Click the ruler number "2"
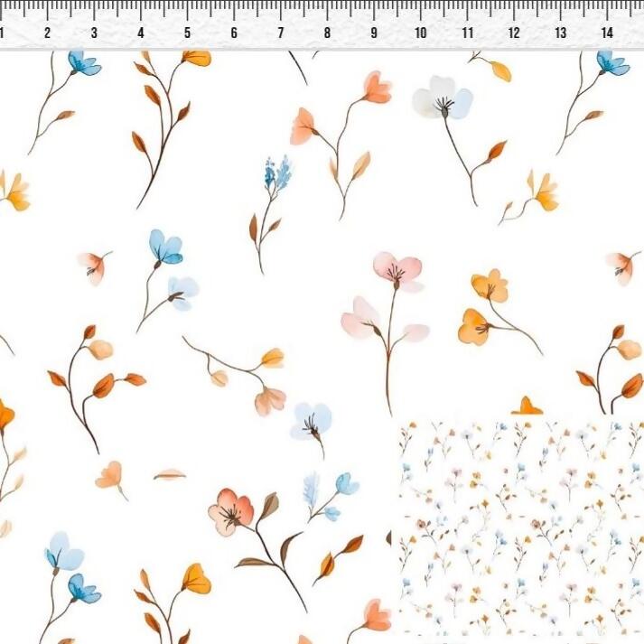Image resolution: width=644 pixels, height=644 pixels. (x=47, y=33)
